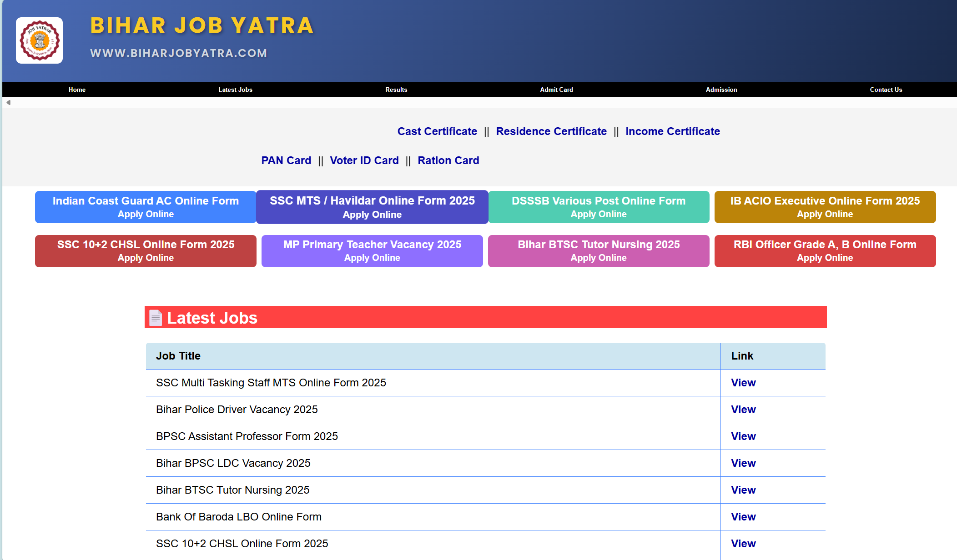Open the Home menu item
This screenshot has width=957, height=560.
tap(77, 90)
